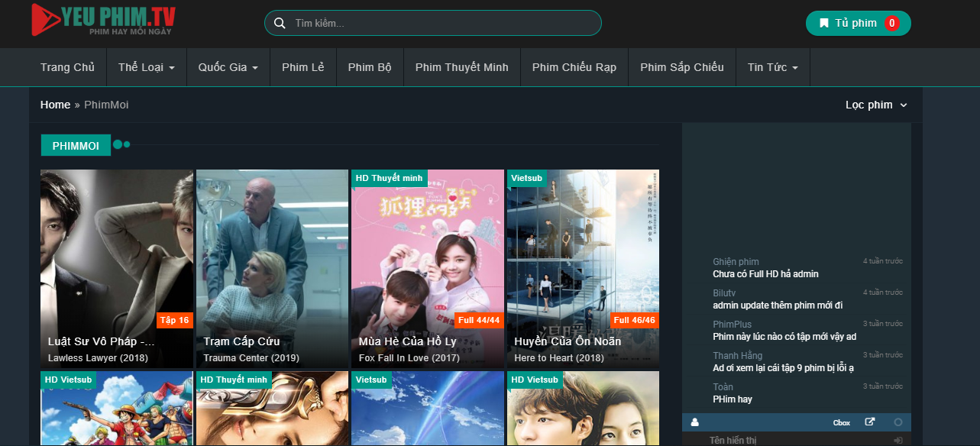The width and height of the screenshot is (980, 446).
Task: Open second-row poster labeled HD Thuyết minh
Action: (272, 409)
